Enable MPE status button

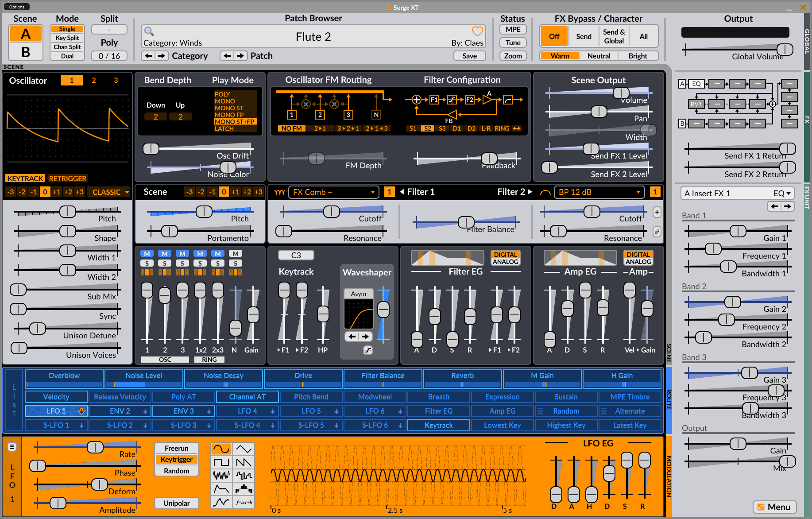pyautogui.click(x=513, y=29)
